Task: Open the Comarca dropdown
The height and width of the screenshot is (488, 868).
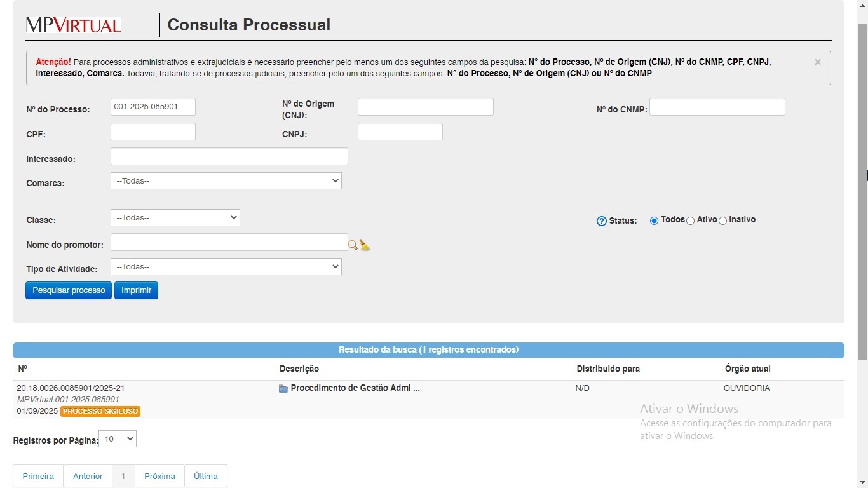Action: click(x=226, y=180)
